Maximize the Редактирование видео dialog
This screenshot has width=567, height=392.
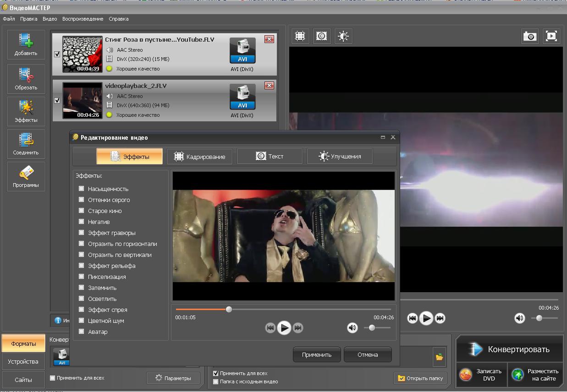[x=383, y=137]
